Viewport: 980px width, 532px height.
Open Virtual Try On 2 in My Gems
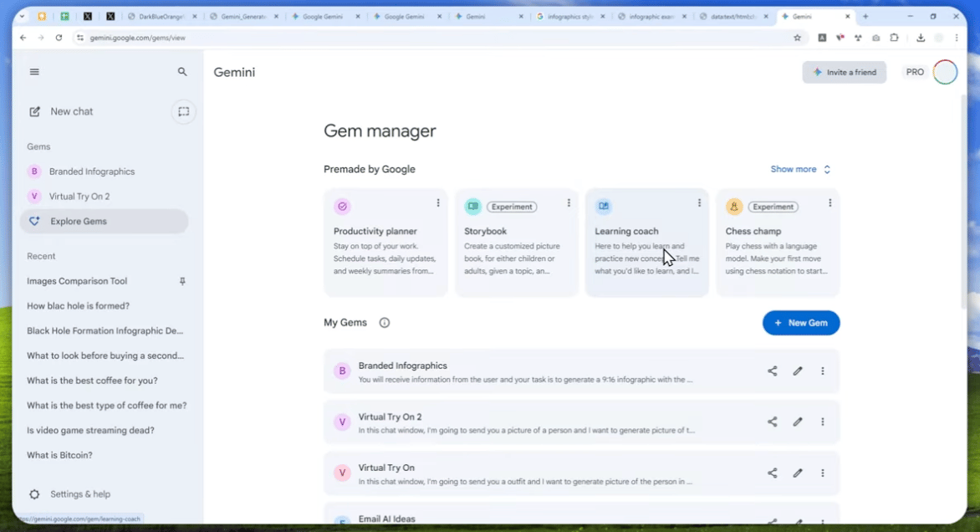coord(581,422)
